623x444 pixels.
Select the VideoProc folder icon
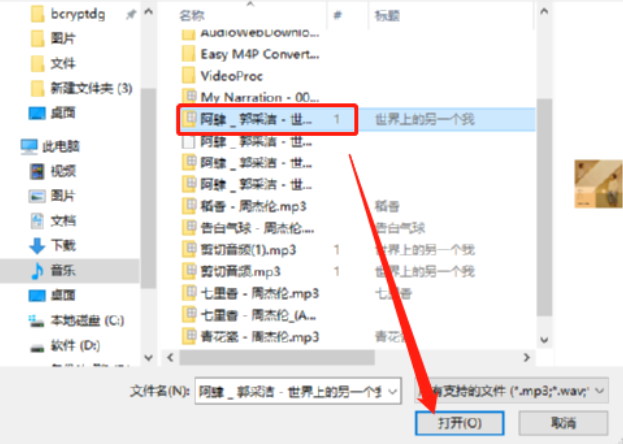click(x=188, y=76)
